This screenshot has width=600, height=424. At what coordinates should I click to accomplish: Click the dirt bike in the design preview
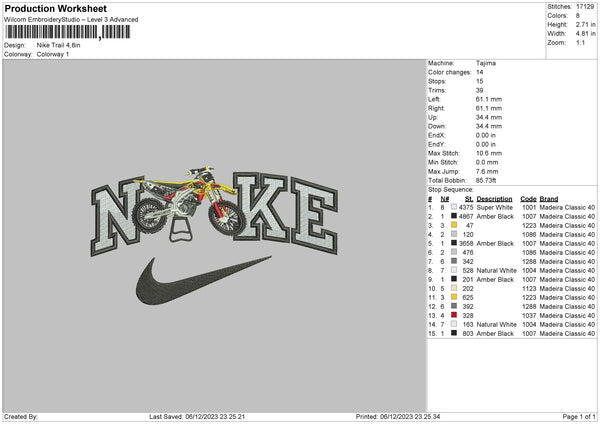pos(190,202)
